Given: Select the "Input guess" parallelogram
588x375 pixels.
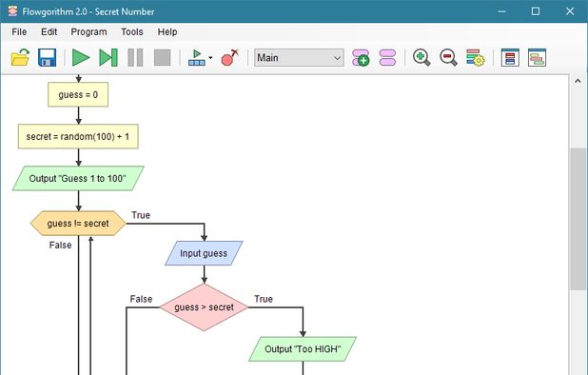Looking at the screenshot, I should 204,253.
